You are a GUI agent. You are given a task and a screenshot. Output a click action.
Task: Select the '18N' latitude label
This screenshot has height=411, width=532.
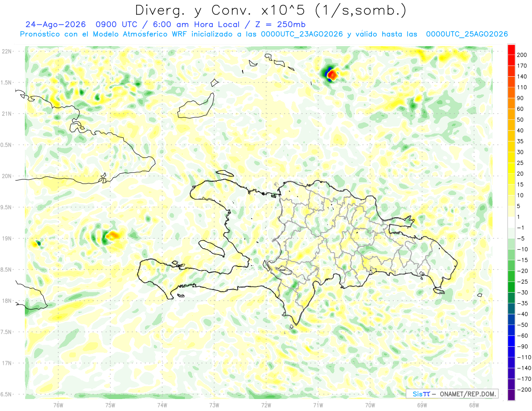(x=7, y=301)
